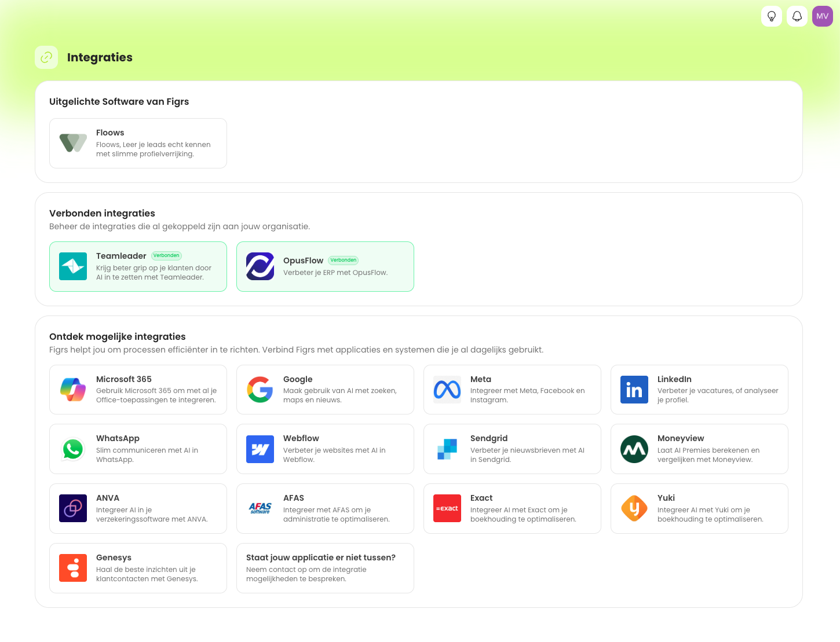Open the ANVA integration description
Viewport: 840px width, 642px height.
152,515
